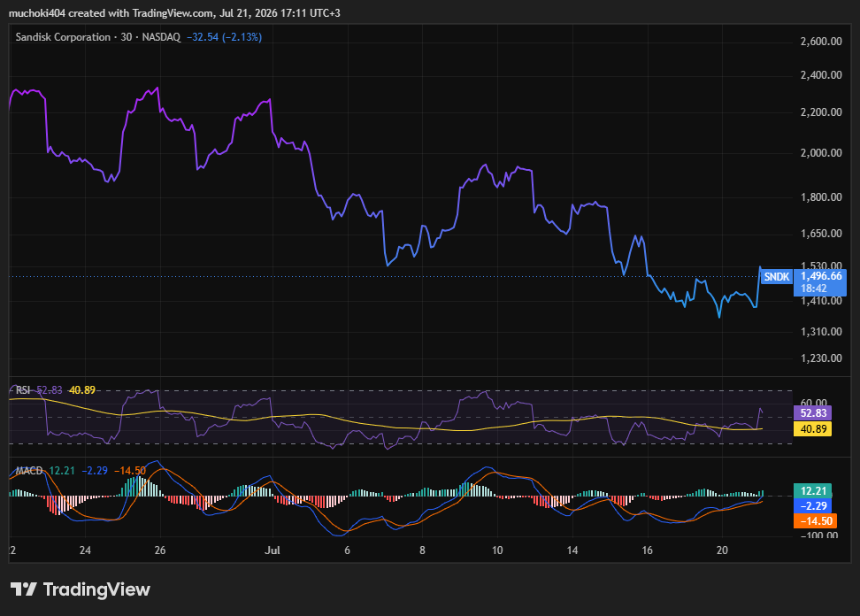Image resolution: width=860 pixels, height=616 pixels.
Task: Click the -32.54 (-2.13%) change value
Action: [x=224, y=37]
